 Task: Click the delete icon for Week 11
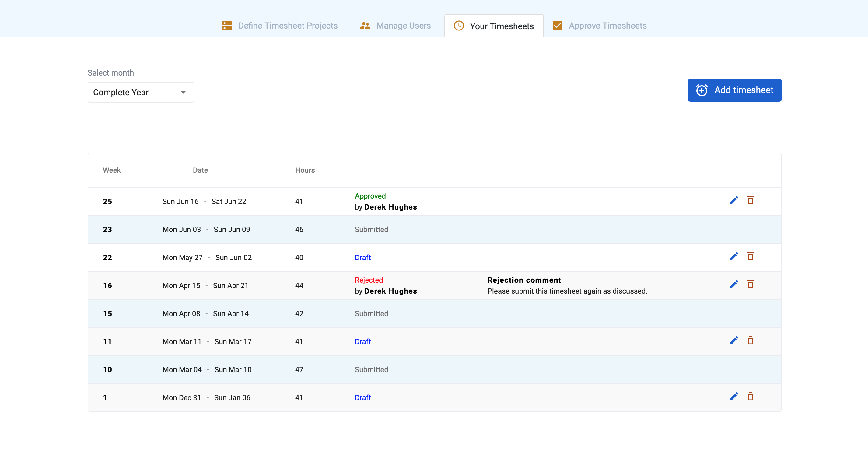750,341
